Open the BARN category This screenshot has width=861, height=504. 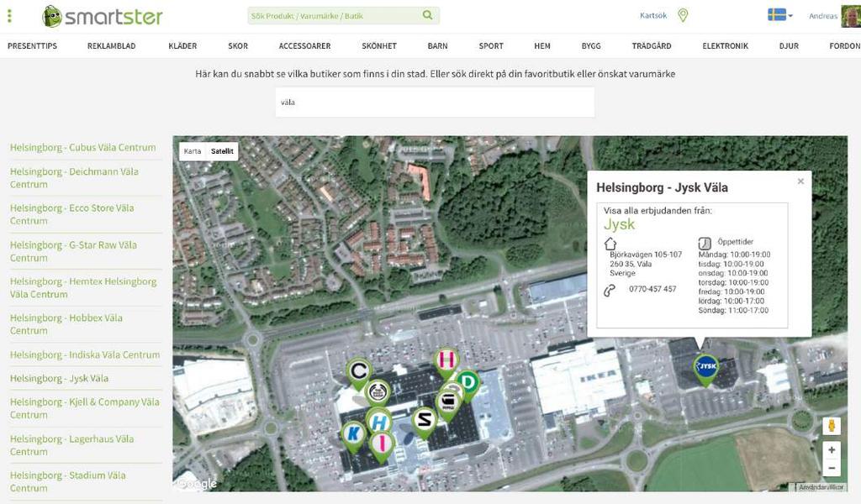click(437, 46)
